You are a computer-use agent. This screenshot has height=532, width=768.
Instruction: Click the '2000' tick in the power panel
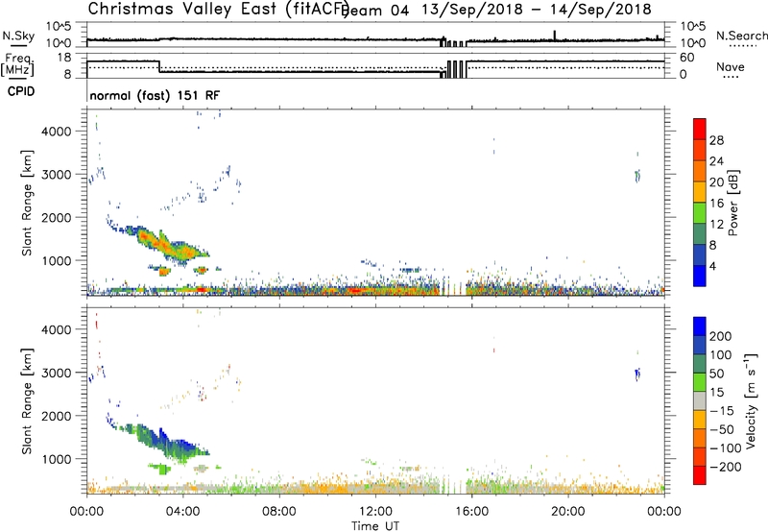click(x=57, y=217)
